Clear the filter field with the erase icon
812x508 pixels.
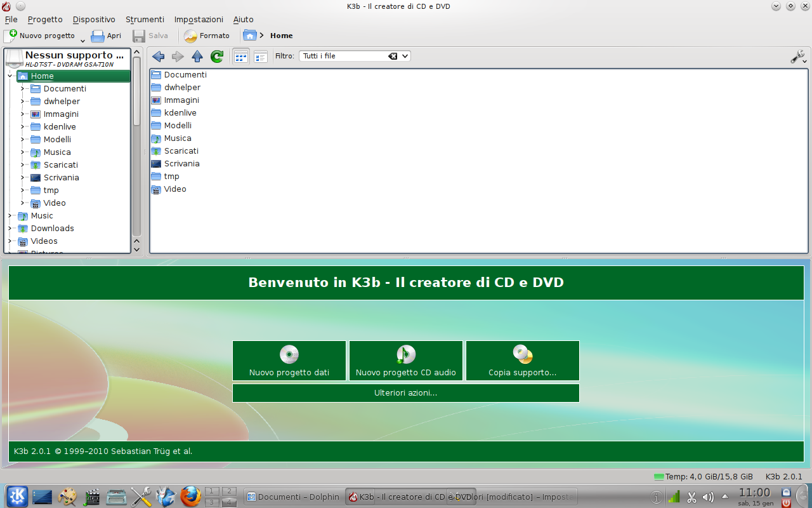pos(393,56)
